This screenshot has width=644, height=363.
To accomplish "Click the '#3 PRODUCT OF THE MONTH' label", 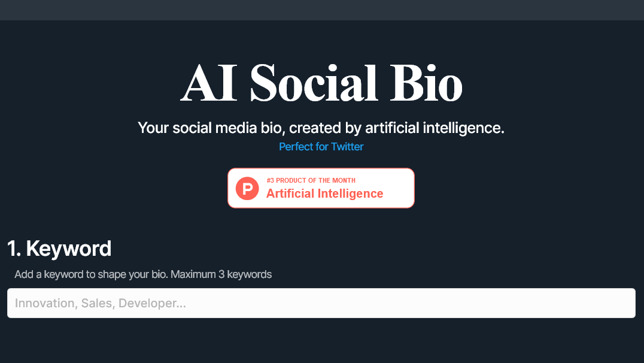I will (x=311, y=180).
